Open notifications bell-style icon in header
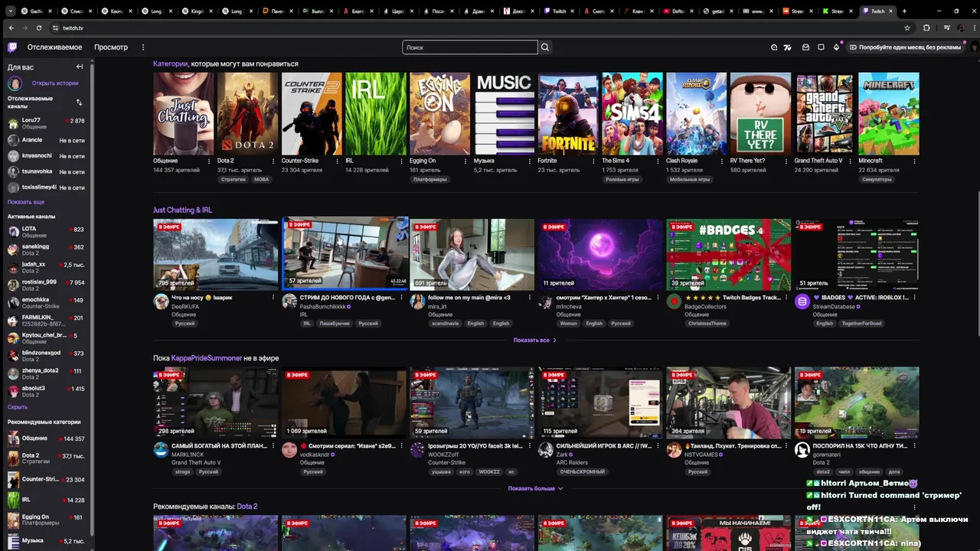The width and height of the screenshot is (980, 551). (836, 47)
